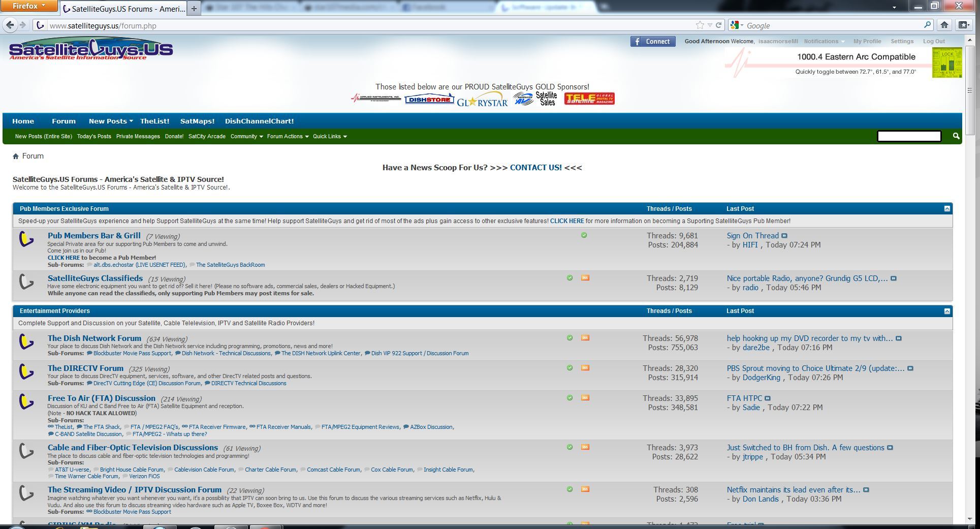Open The Dish Network Forum title link
Viewport: 980px width, 529px height.
tap(94, 338)
